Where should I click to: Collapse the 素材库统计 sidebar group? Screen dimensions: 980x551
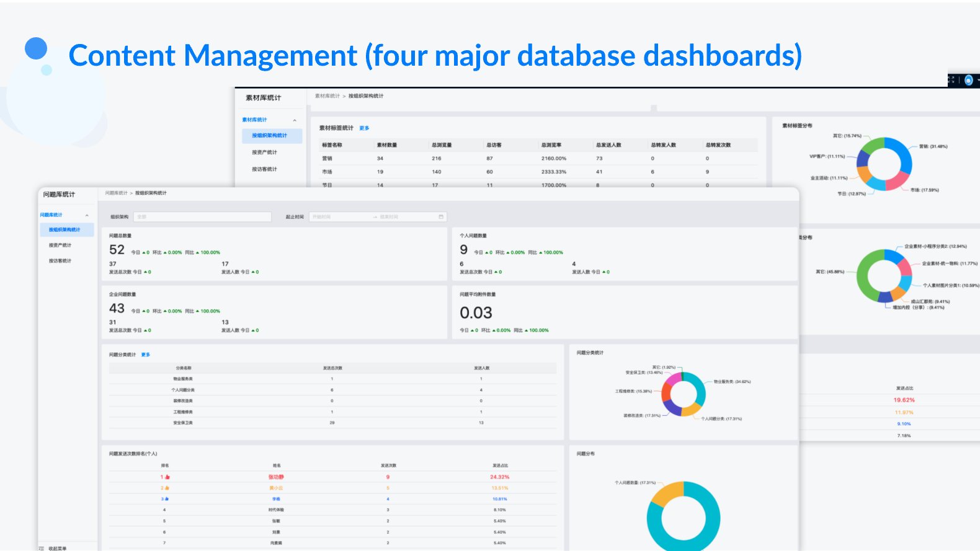[x=295, y=120]
